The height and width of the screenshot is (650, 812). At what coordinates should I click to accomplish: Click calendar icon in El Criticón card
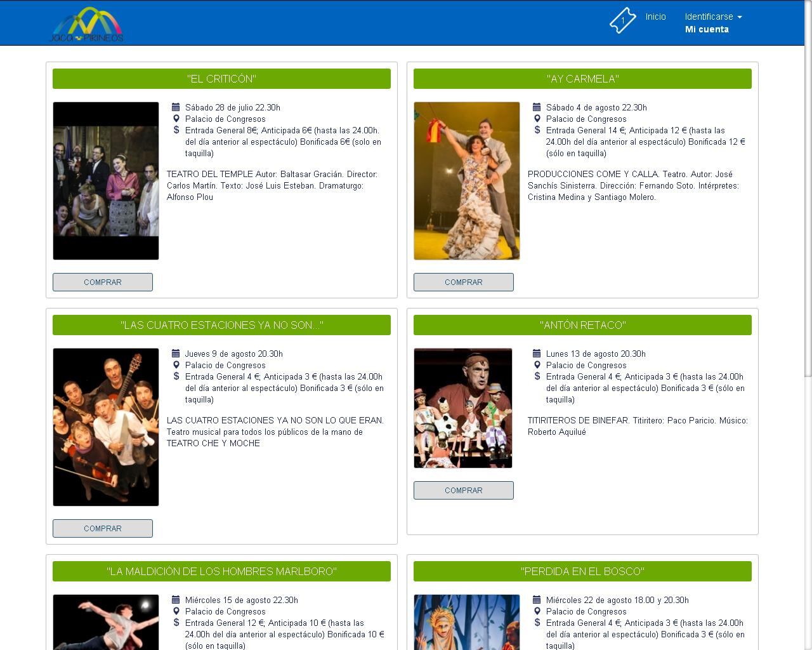coord(176,107)
